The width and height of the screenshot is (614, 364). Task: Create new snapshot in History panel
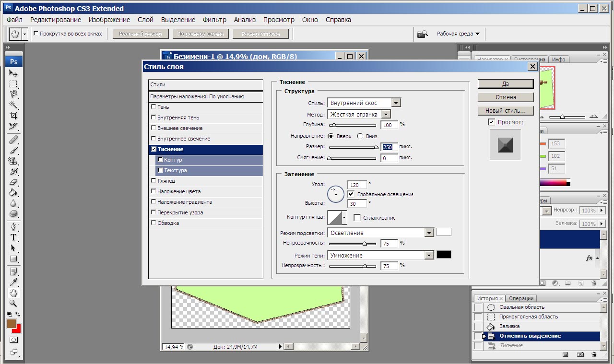pos(580,354)
